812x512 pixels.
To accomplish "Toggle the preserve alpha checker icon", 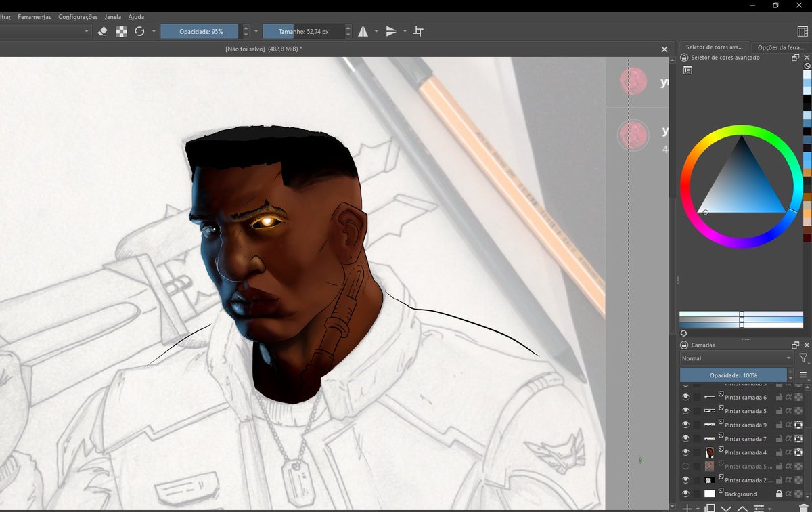I will 121,31.
